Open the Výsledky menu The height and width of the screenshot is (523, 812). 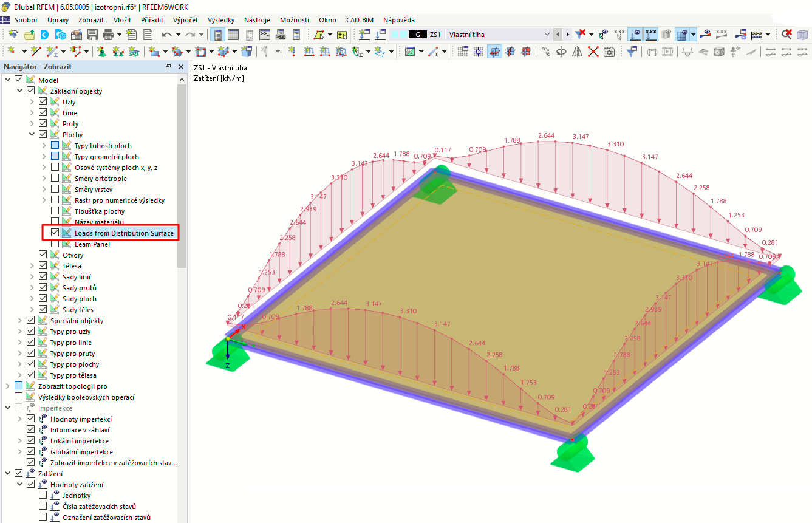(221, 20)
